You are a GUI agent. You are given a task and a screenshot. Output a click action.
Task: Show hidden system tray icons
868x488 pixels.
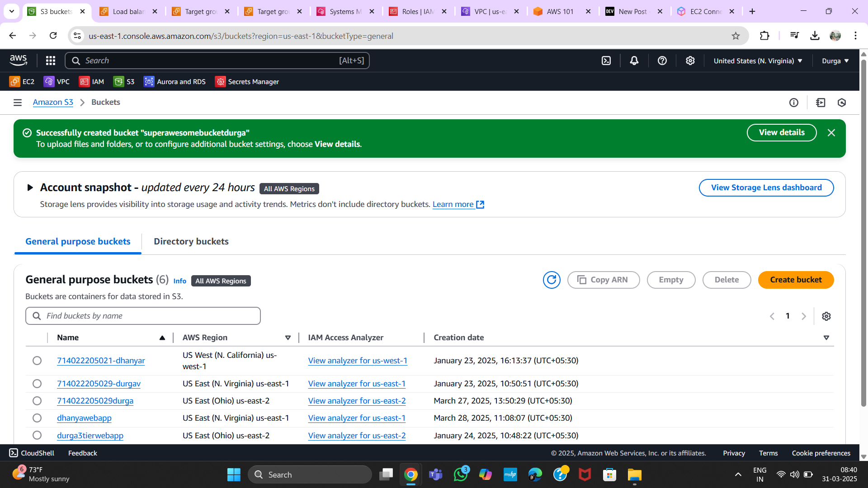738,474
